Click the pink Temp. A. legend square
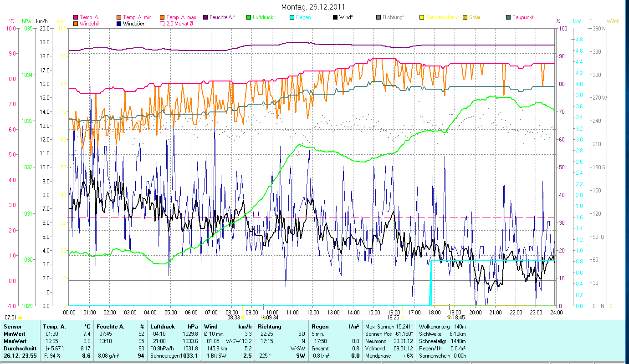 click(x=76, y=17)
